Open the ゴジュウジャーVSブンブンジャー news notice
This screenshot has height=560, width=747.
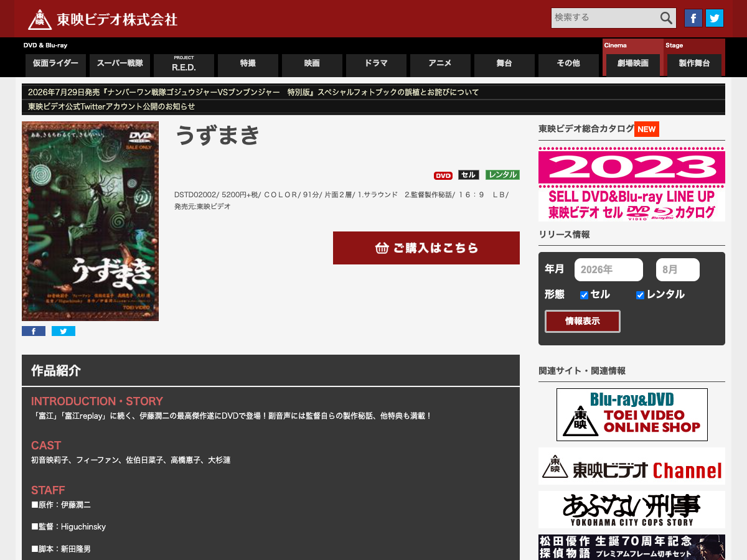[x=253, y=92]
